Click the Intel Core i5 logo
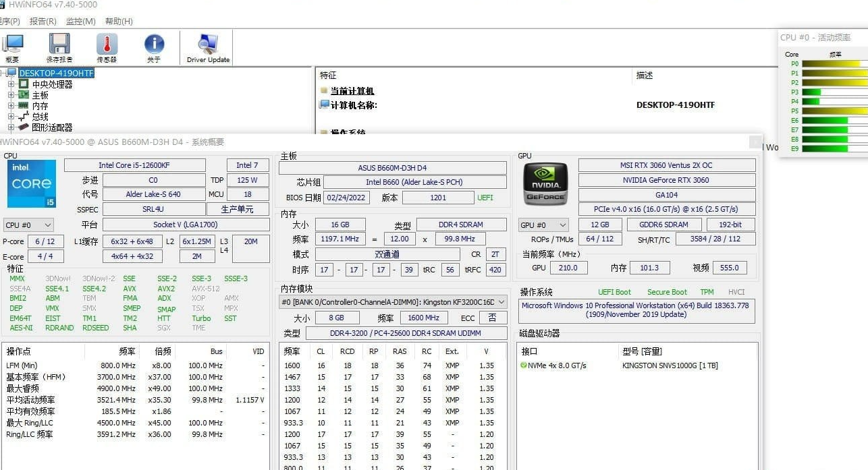This screenshot has width=868, height=470. [x=32, y=183]
